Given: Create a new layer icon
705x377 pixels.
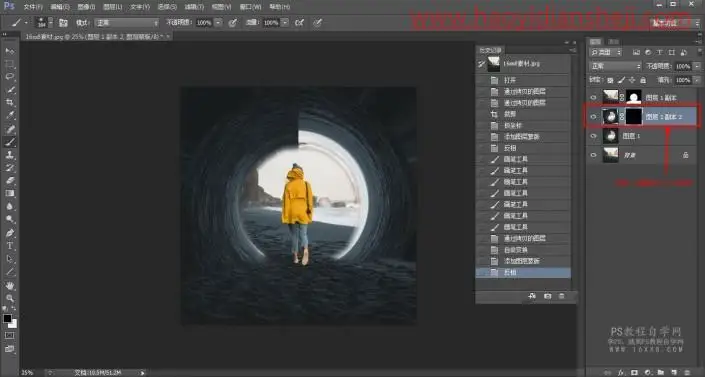Looking at the screenshot, I should 674,373.
